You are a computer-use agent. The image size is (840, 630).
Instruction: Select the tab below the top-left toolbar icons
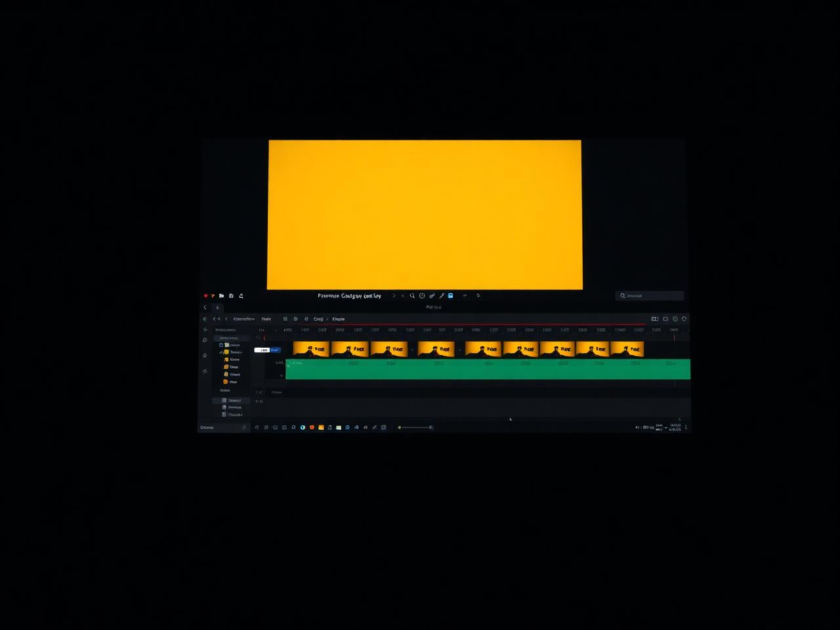click(217, 308)
